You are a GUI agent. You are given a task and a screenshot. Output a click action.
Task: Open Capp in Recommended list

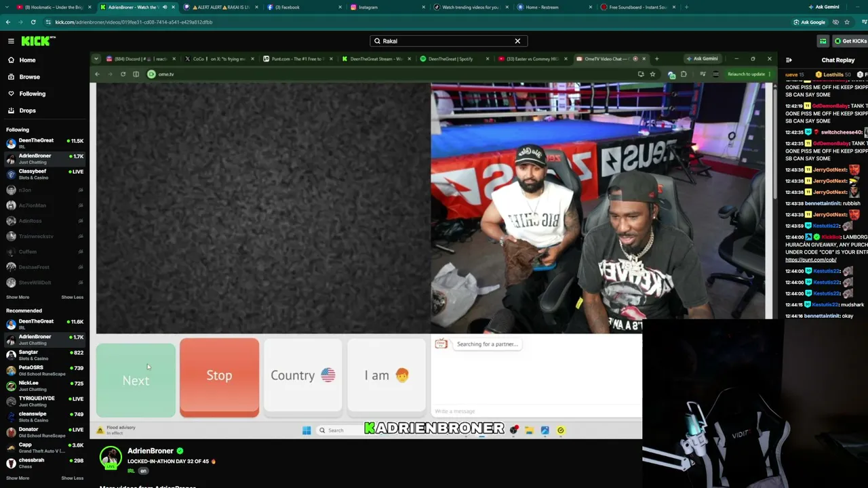pos(43,447)
